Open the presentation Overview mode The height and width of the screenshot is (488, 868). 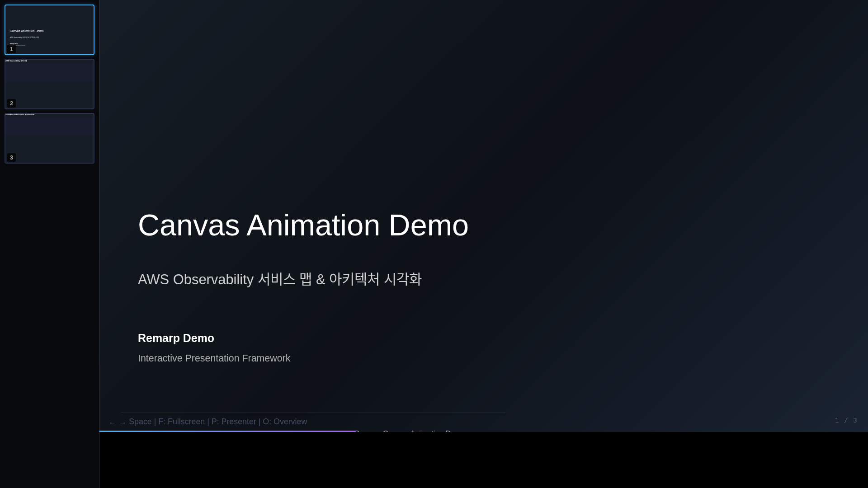285,422
